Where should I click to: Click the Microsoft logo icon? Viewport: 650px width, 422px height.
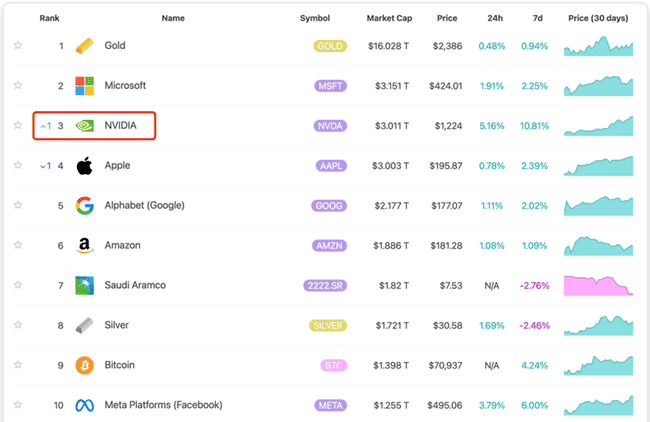pos(85,86)
